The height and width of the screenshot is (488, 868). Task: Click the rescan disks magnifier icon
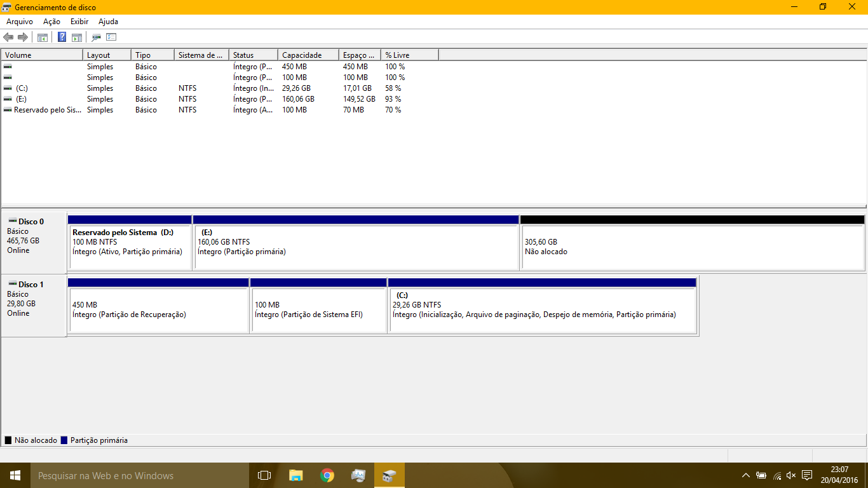point(97,37)
